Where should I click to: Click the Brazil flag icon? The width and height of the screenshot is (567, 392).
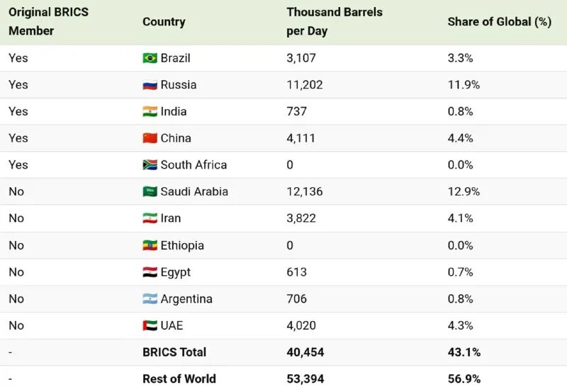(x=150, y=58)
